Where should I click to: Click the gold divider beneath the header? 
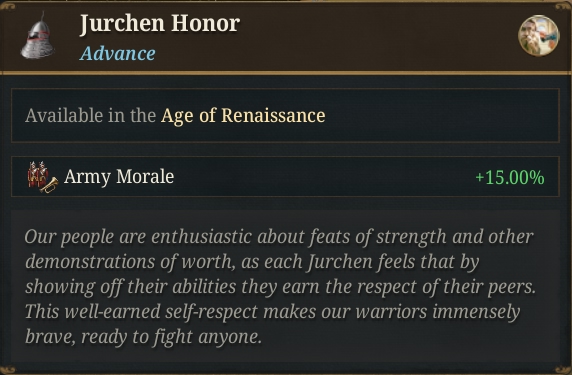click(286, 73)
